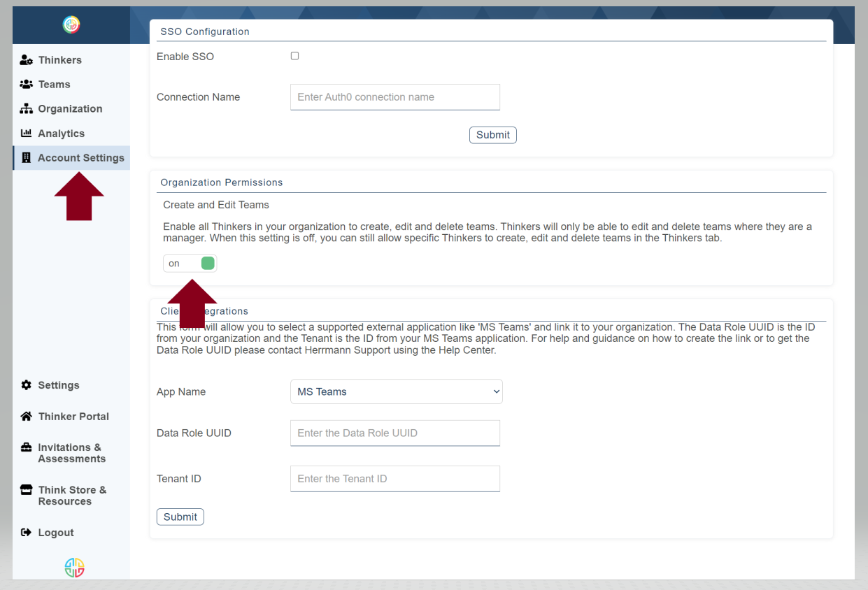Click the Herrmann logo at sidebar bottom

73,567
